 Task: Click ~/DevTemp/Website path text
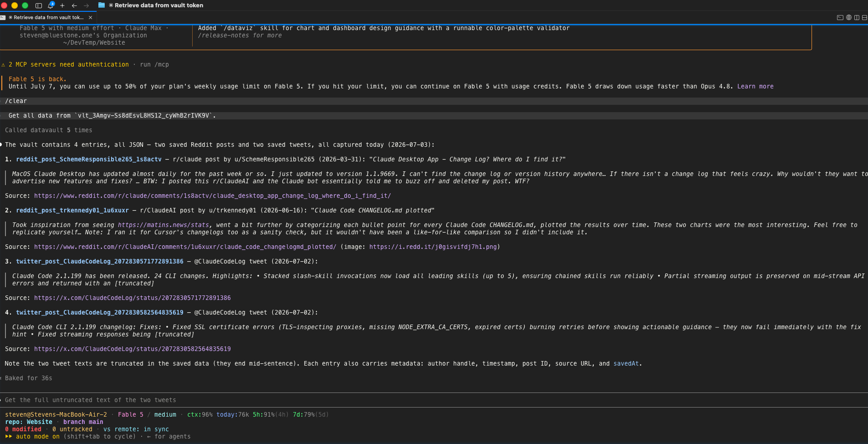click(94, 42)
